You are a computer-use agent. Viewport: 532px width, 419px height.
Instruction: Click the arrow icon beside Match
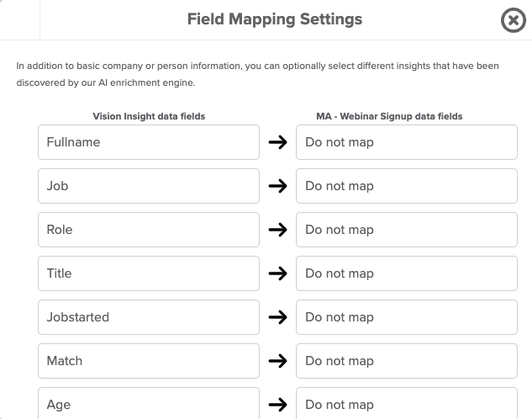[278, 361]
